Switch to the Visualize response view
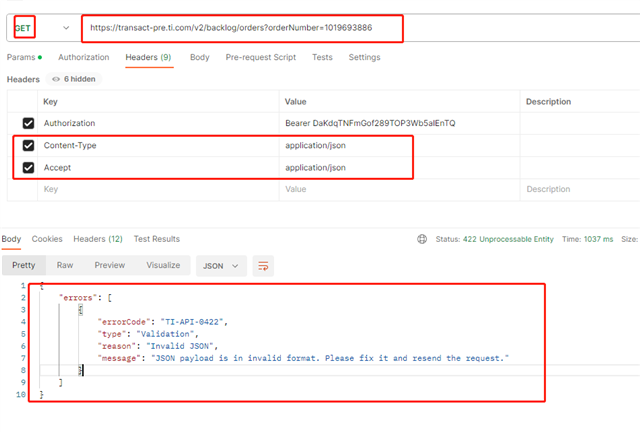The height and width of the screenshot is (432, 640). pos(163,265)
